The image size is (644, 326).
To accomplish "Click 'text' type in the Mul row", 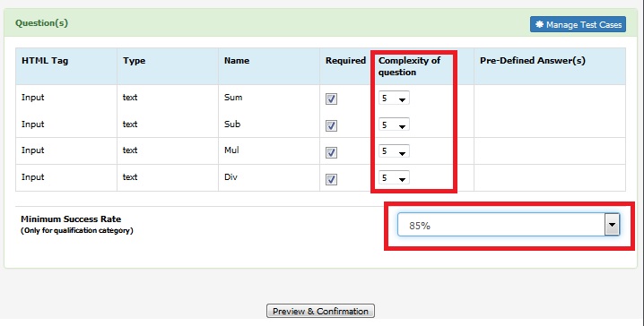I will pos(130,150).
